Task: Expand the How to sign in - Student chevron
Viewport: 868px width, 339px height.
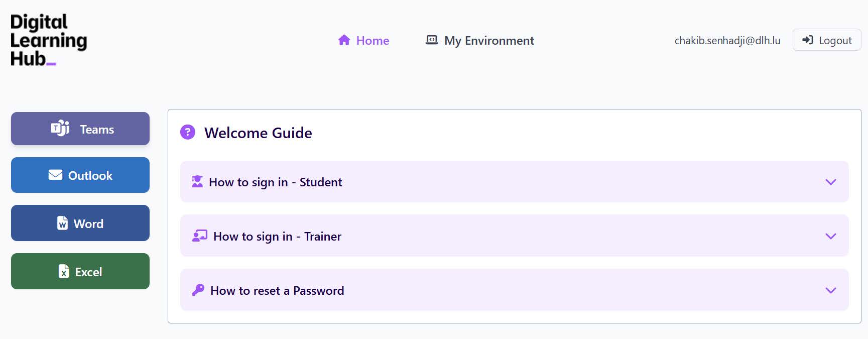Action: point(831,182)
